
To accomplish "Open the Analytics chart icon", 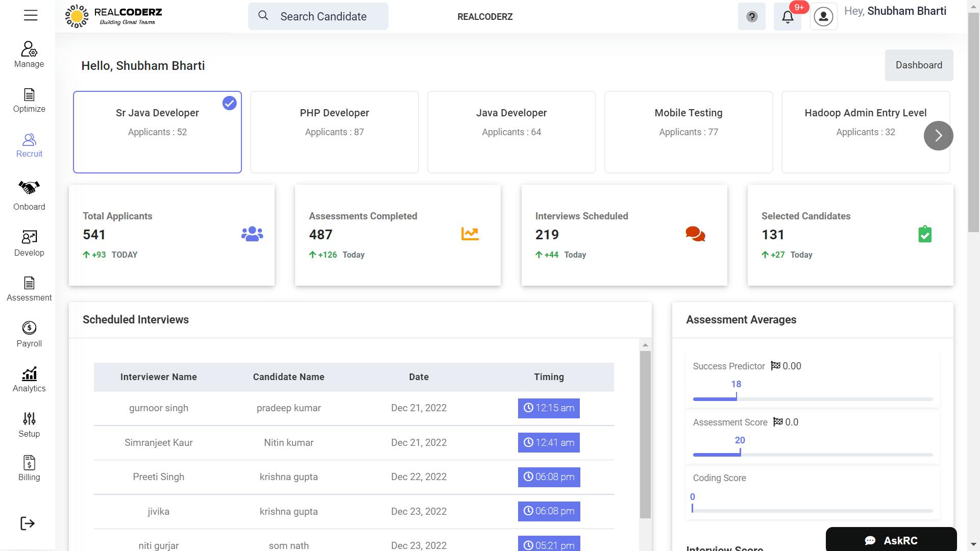I will 29,374.
